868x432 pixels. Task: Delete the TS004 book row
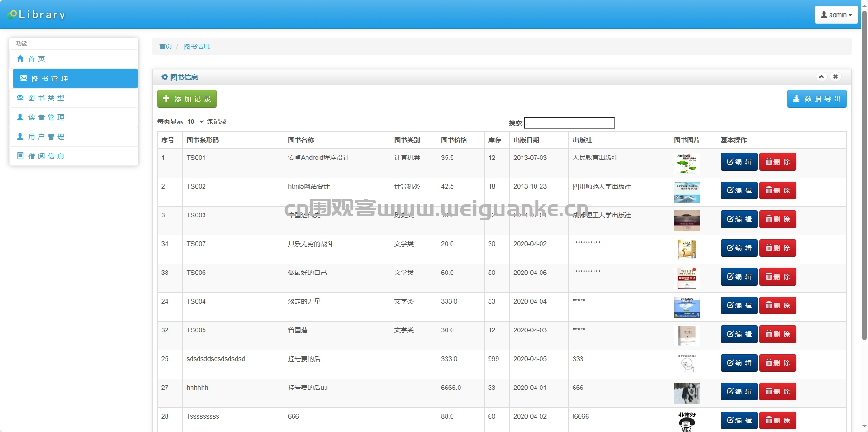(778, 305)
